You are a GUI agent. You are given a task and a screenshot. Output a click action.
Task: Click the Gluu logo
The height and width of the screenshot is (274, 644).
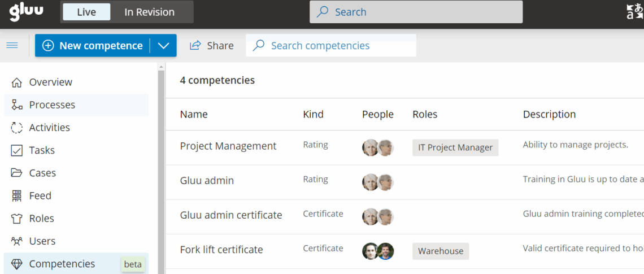[x=26, y=12]
